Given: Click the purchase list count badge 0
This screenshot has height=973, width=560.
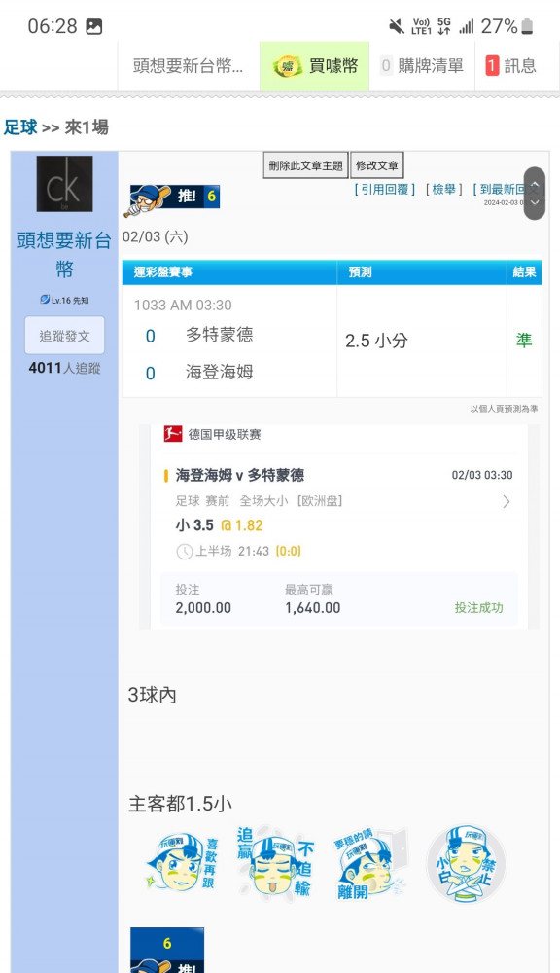Looking at the screenshot, I should [386, 66].
